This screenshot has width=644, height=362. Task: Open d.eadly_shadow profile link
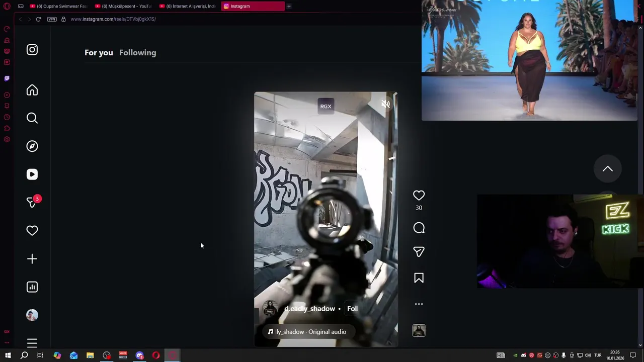pos(309,309)
